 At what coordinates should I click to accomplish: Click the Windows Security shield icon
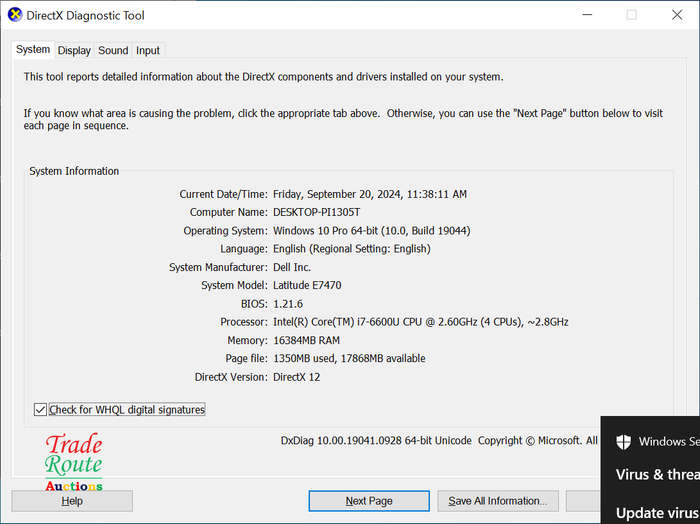(x=623, y=442)
